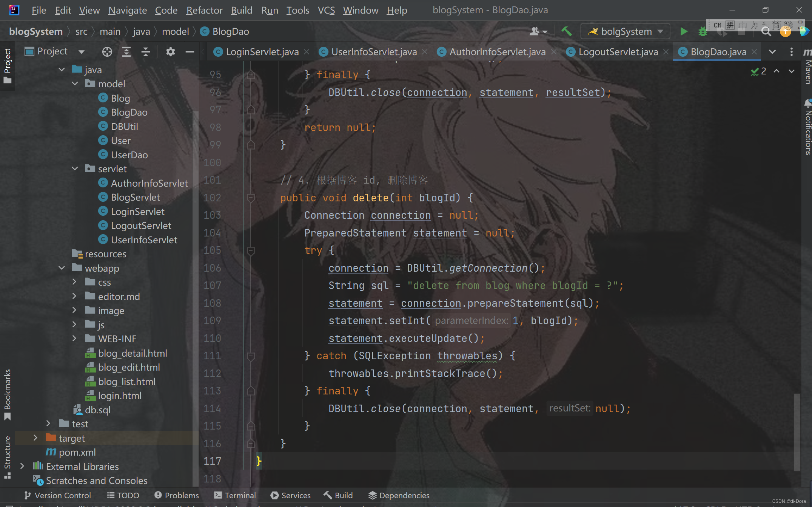Click the IntelliJ IDEA logo icon

click(14, 10)
